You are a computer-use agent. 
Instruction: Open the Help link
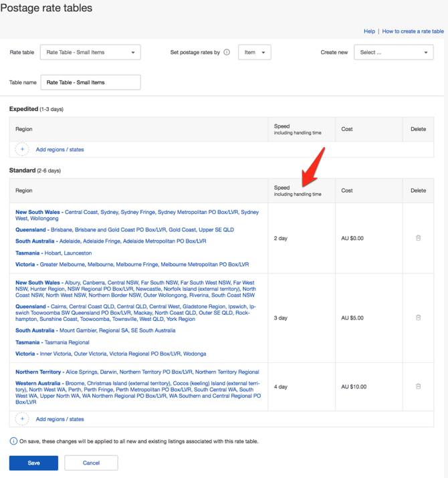369,31
